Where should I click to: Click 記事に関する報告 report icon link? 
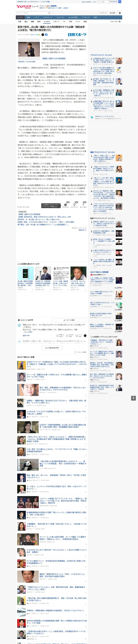[x=23, y=207]
